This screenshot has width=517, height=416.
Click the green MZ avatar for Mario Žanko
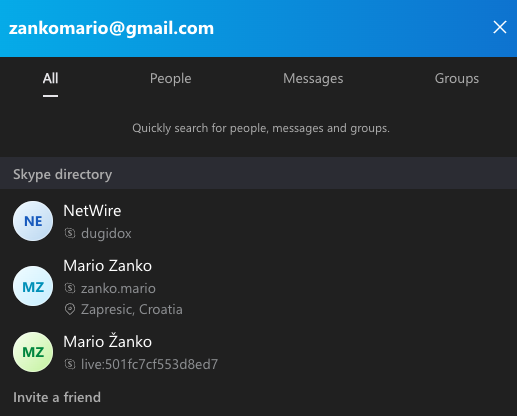click(x=33, y=352)
